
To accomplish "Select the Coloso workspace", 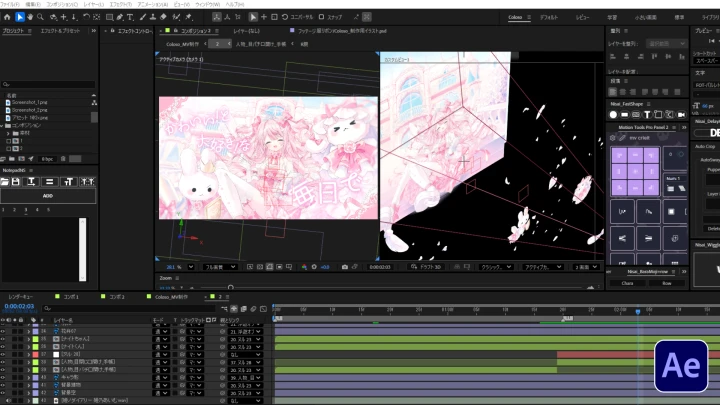I will coord(515,17).
